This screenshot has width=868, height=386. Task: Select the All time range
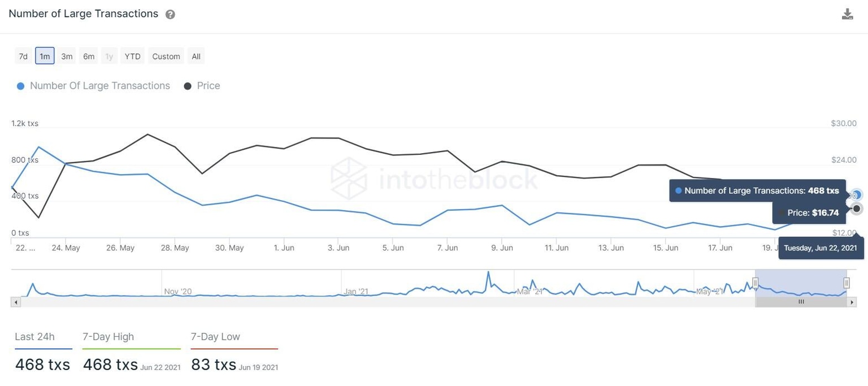pos(196,56)
